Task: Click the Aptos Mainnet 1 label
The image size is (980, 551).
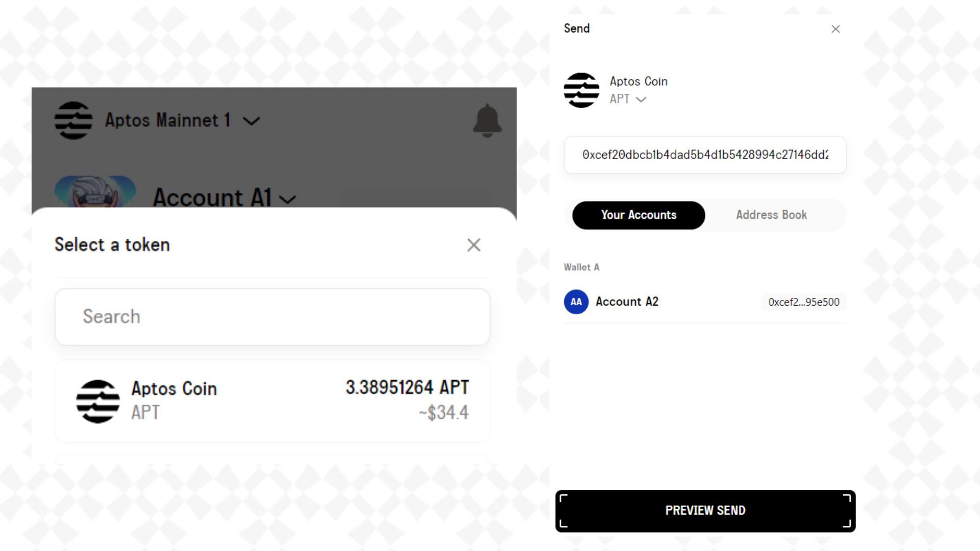Action: pyautogui.click(x=168, y=120)
